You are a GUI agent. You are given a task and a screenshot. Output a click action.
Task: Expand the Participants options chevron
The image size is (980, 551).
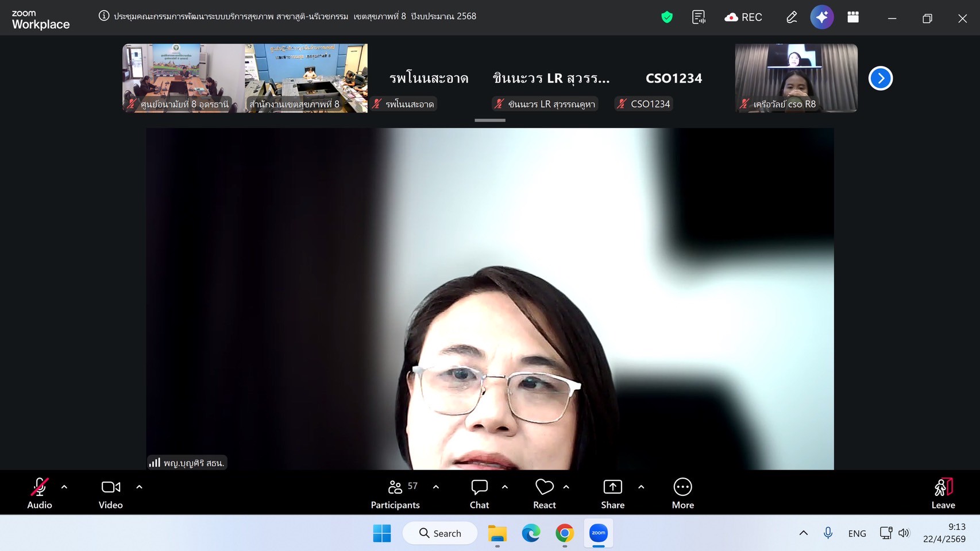click(x=436, y=487)
